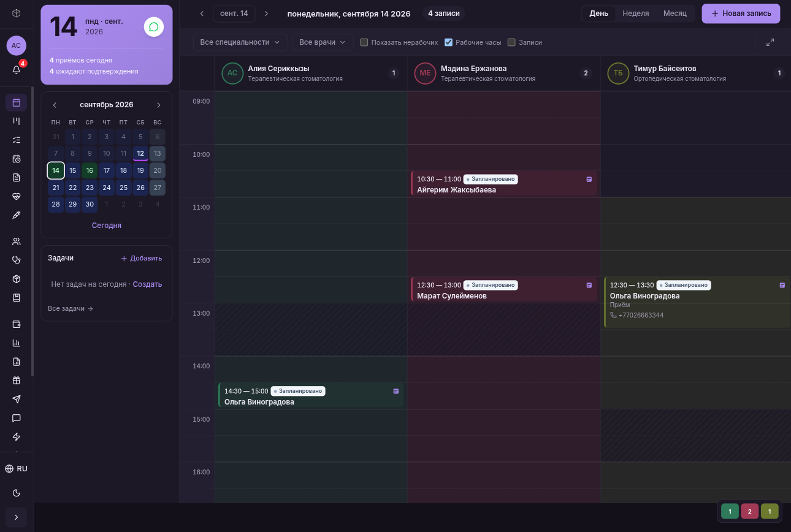
Task: Open the checklist tasks icon in sidebar
Action: tap(17, 140)
